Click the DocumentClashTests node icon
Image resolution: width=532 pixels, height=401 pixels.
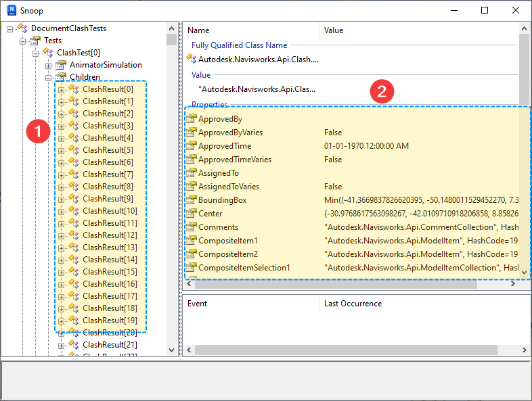pos(22,28)
